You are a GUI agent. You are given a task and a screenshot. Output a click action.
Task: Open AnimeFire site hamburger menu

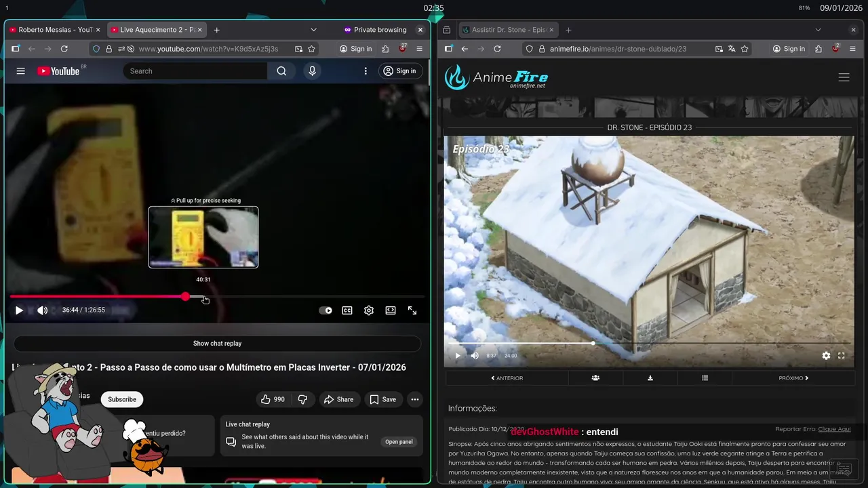click(844, 77)
